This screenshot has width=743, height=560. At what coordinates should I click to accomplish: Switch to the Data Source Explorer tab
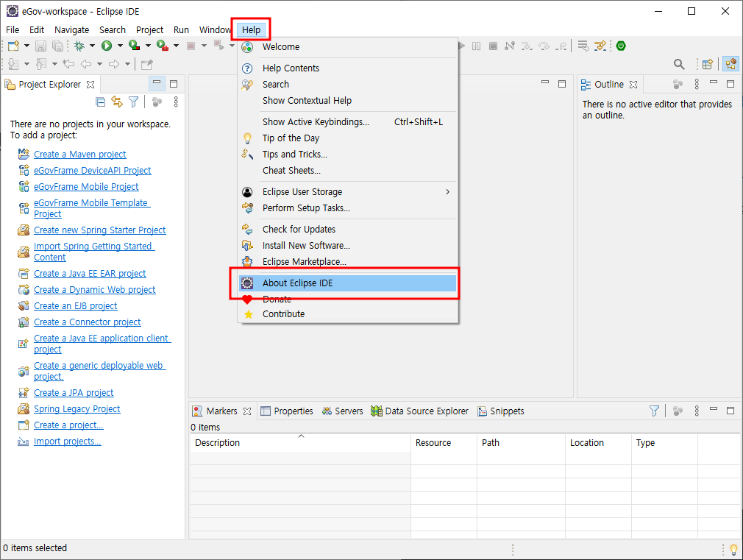(x=420, y=411)
